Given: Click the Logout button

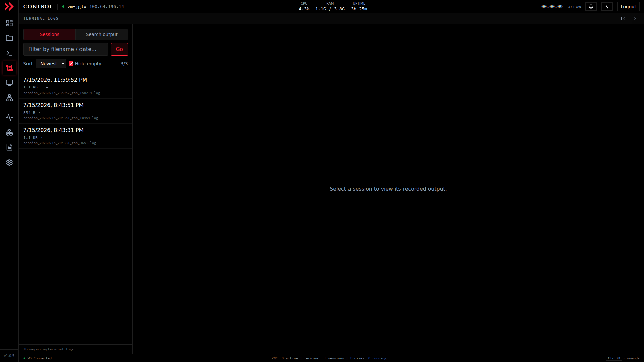Looking at the screenshot, I should (x=628, y=7).
